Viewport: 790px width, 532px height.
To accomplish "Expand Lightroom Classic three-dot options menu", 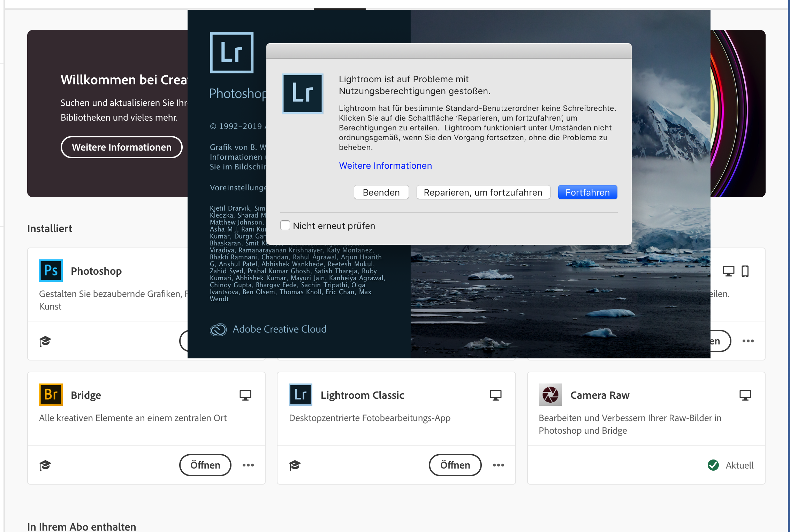I will [498, 465].
